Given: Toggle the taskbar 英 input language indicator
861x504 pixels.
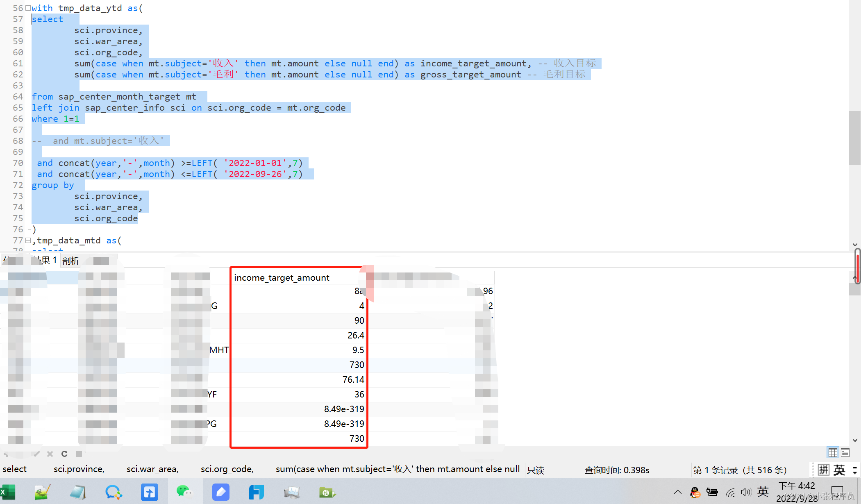Looking at the screenshot, I should pyautogui.click(x=763, y=492).
